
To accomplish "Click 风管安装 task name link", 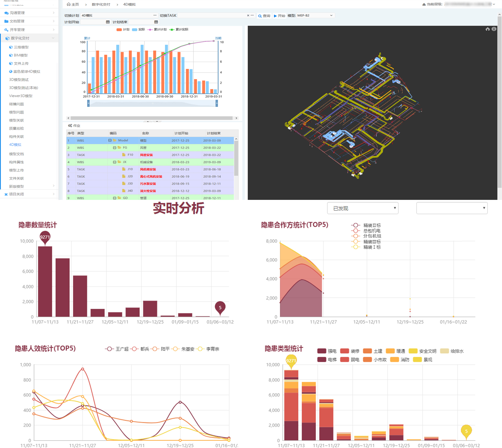I will [146, 155].
